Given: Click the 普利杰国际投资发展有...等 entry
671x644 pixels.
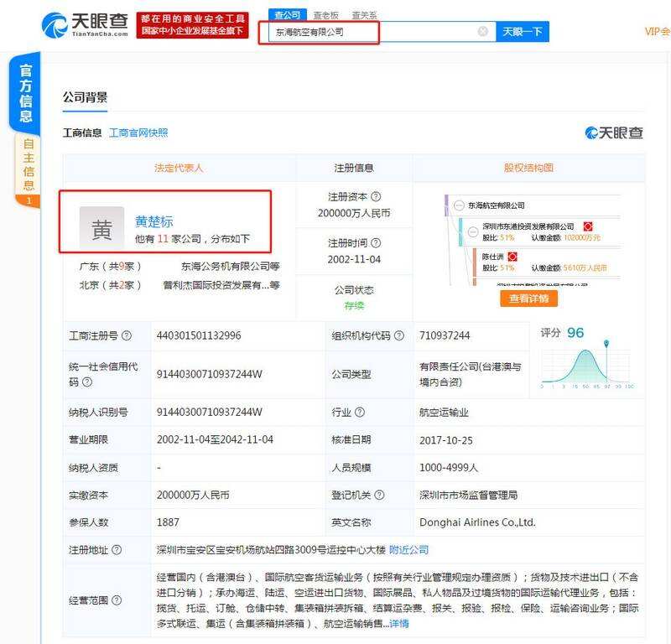Looking at the screenshot, I should pos(221,285).
